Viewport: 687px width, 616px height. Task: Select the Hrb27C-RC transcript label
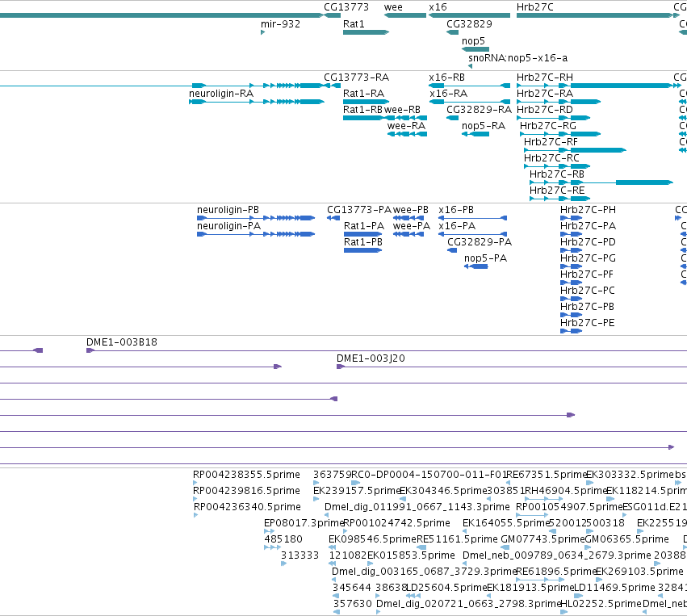pyautogui.click(x=551, y=158)
